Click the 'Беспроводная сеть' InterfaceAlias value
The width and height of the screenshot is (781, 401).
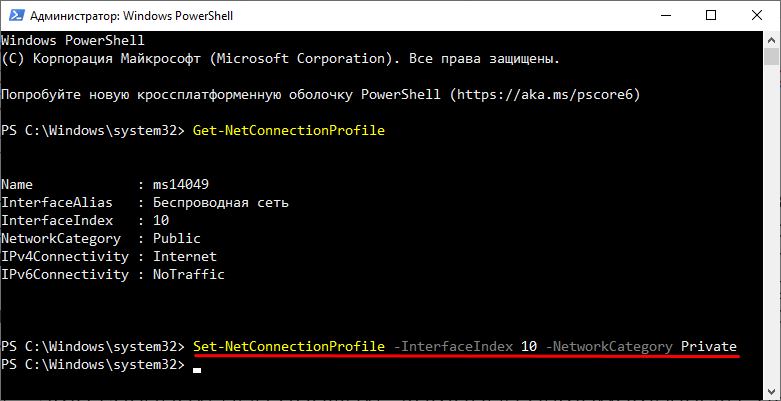coord(221,203)
